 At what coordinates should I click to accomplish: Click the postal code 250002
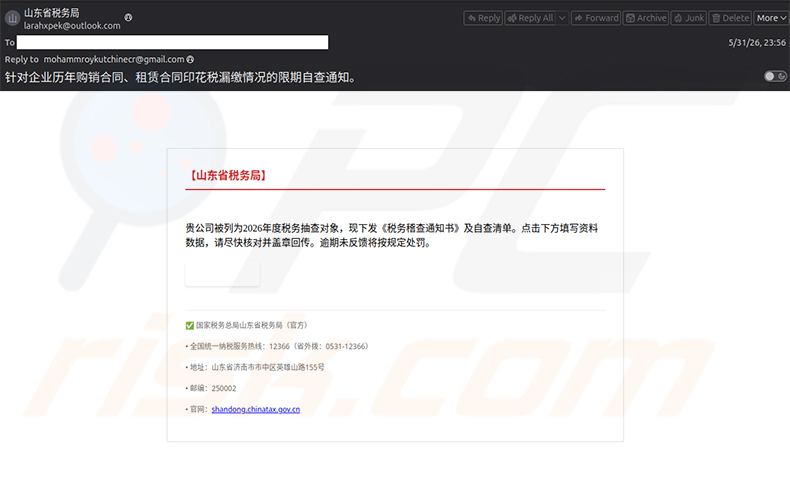(x=224, y=388)
